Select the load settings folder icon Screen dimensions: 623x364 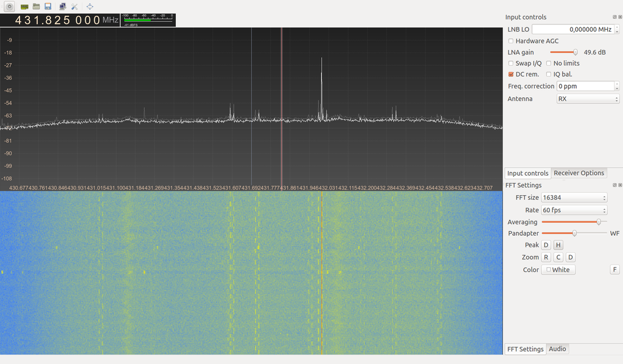pos(35,6)
